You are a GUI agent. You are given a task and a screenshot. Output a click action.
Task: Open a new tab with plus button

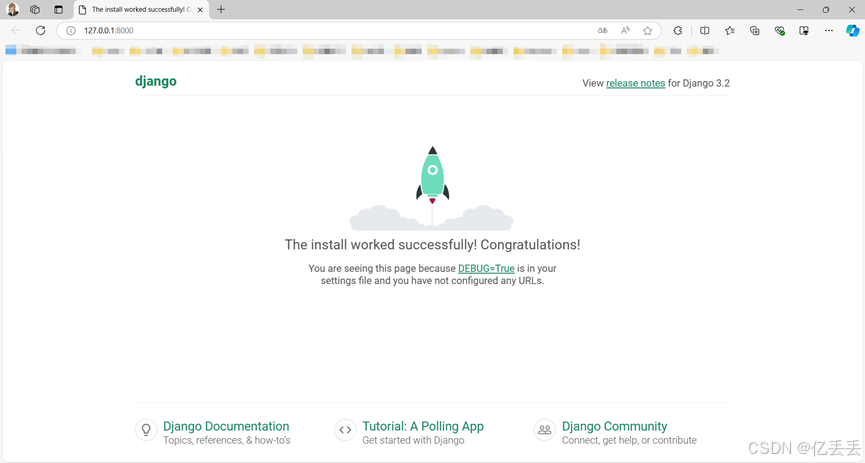pos(221,9)
